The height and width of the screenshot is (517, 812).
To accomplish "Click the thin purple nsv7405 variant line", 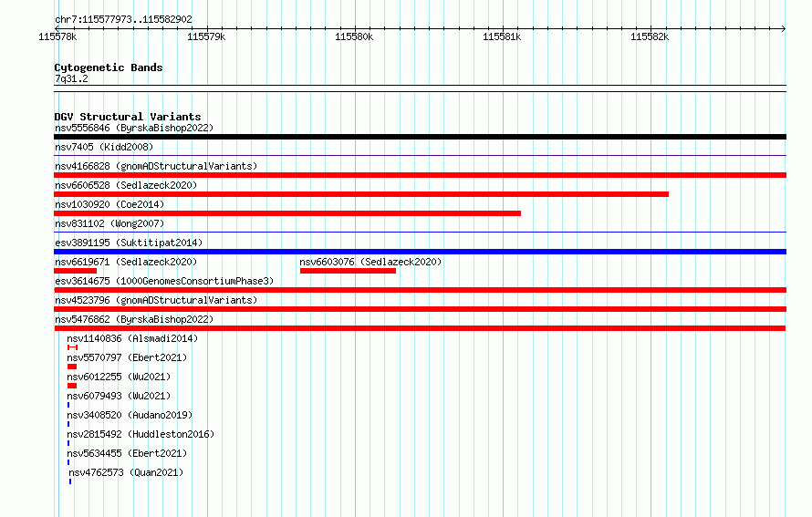I will [x=420, y=155].
